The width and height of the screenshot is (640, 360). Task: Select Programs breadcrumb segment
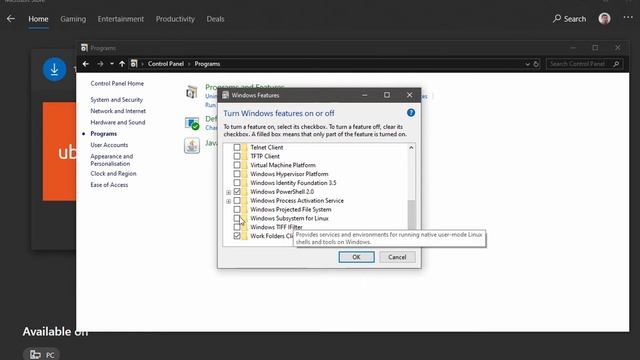(207, 64)
